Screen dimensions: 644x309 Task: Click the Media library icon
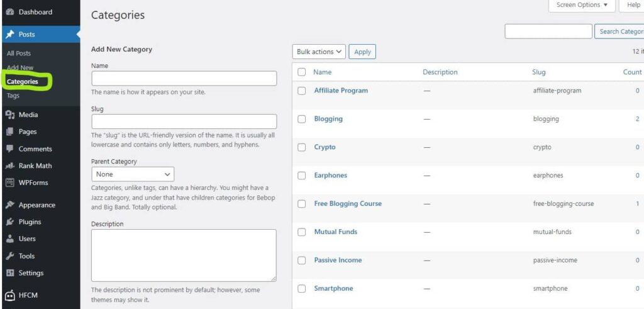coord(10,115)
